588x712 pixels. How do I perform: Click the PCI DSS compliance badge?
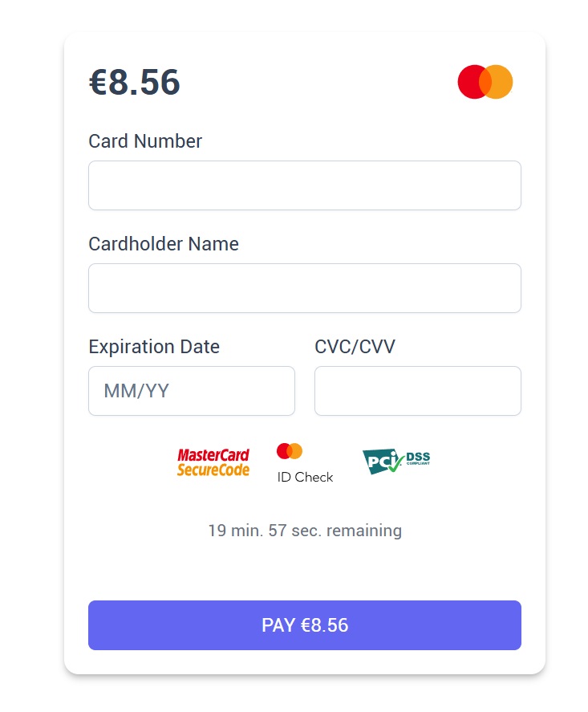(x=396, y=462)
